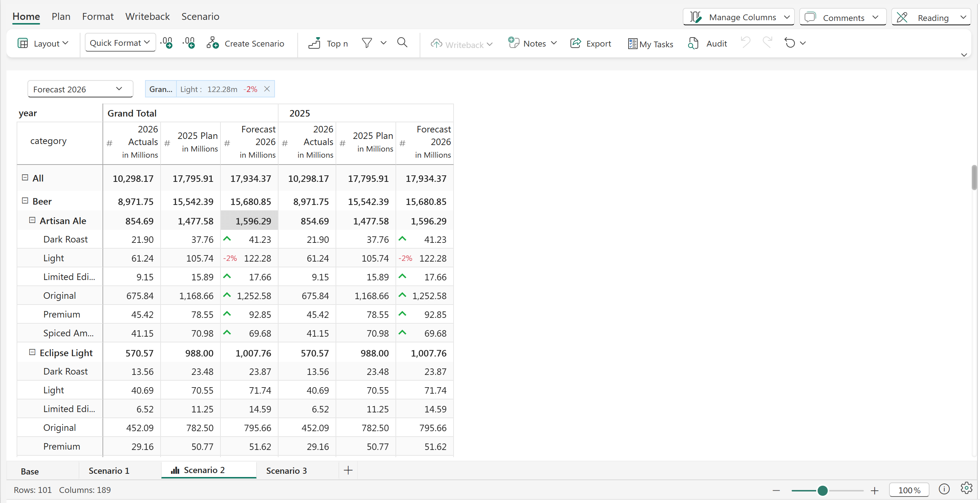Click the filter funnel icon

pos(367,43)
